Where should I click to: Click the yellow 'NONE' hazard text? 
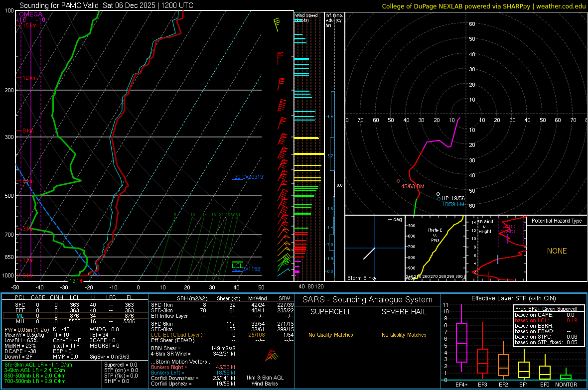tap(557, 251)
